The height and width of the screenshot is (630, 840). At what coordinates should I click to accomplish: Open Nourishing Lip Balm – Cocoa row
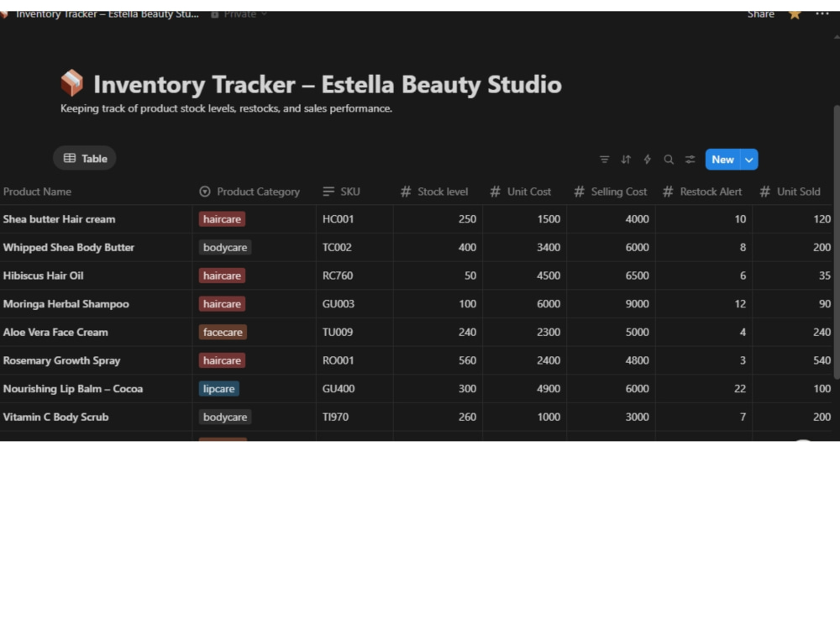coord(73,389)
